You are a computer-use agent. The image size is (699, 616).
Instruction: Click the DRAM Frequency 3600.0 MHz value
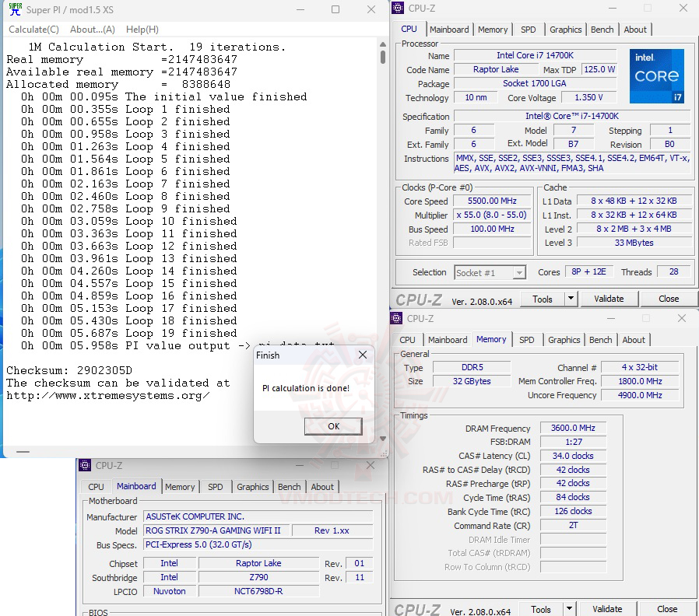573,428
